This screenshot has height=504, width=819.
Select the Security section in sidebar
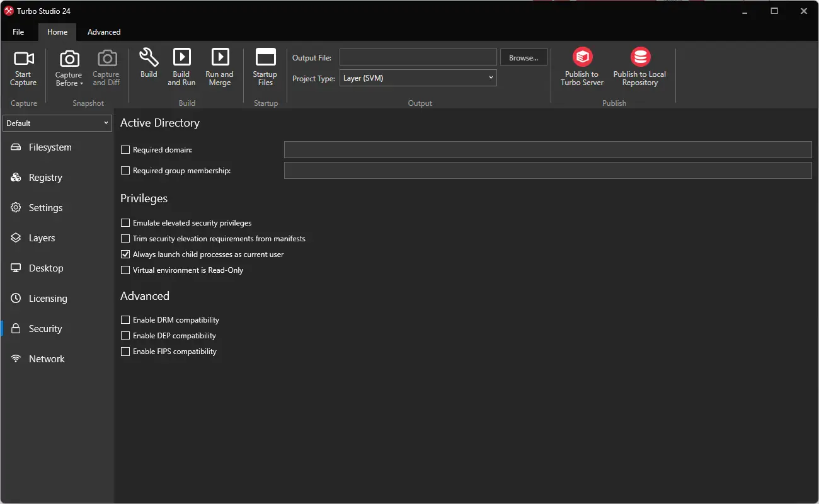click(57, 329)
